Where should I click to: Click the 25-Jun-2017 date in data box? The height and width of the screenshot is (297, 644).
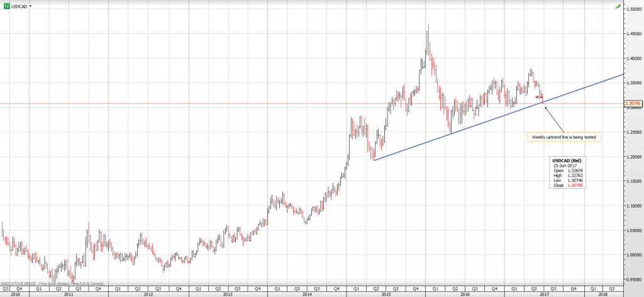click(565, 165)
